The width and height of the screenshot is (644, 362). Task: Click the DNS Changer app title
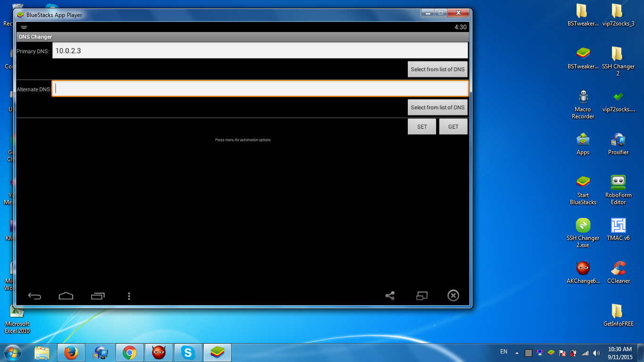coord(35,37)
